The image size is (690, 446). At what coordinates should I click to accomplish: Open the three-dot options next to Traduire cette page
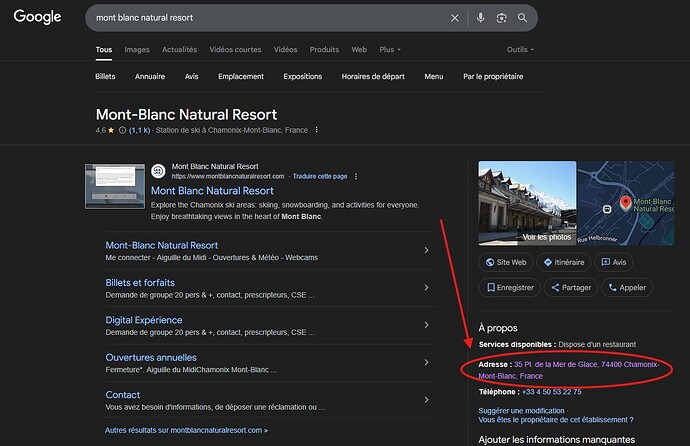pyautogui.click(x=356, y=176)
